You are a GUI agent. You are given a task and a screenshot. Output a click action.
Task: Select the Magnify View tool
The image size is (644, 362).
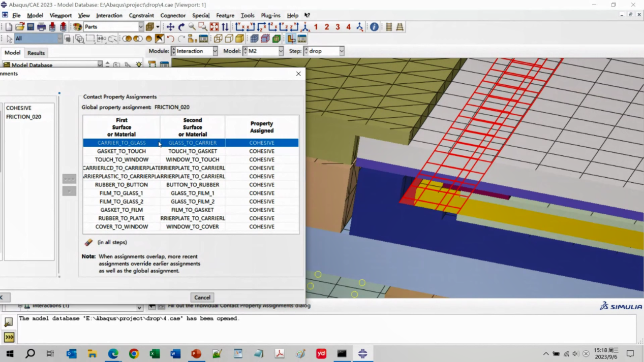tap(192, 27)
